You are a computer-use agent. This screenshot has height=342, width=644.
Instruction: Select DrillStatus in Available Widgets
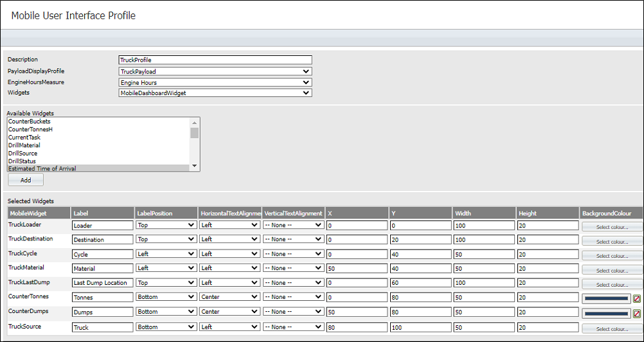98,161
